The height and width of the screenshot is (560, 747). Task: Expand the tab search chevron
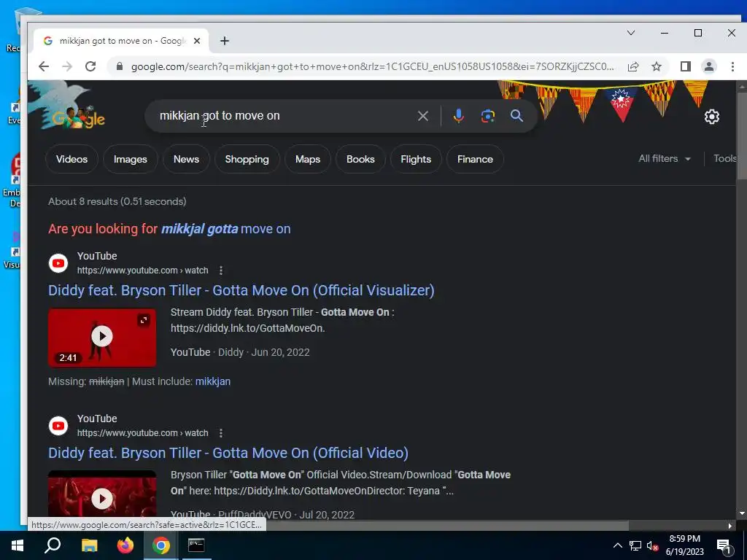(x=631, y=33)
